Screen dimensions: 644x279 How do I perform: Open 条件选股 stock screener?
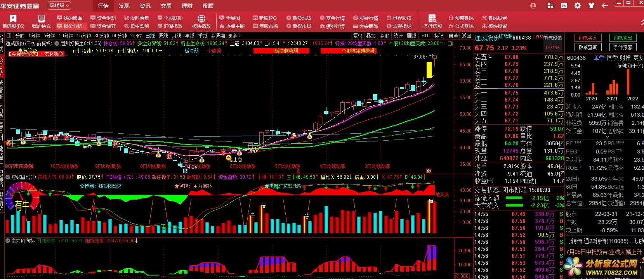click(x=432, y=21)
